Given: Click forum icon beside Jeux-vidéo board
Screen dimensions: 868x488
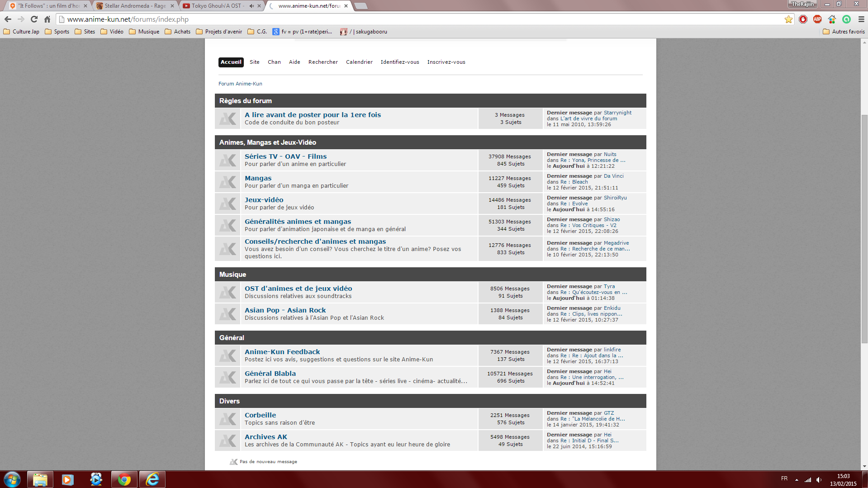Looking at the screenshot, I should click(228, 204).
